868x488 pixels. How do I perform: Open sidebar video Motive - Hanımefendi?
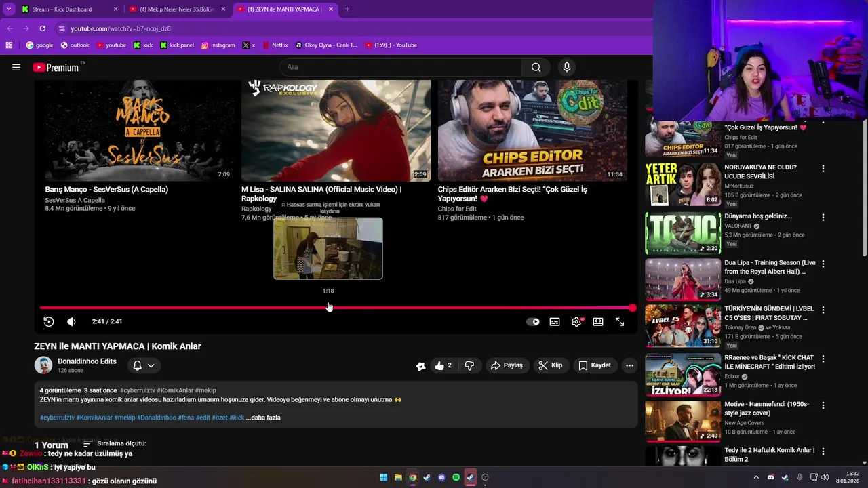point(683,421)
